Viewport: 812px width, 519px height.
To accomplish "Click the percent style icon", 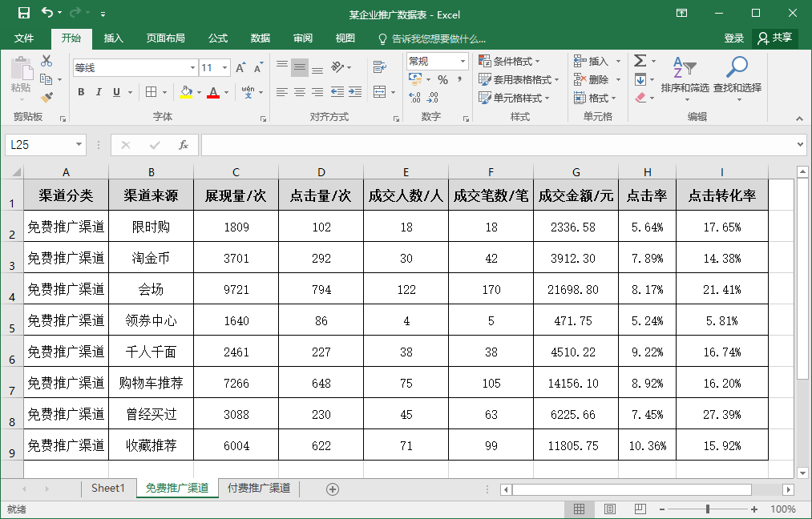I will (x=442, y=79).
